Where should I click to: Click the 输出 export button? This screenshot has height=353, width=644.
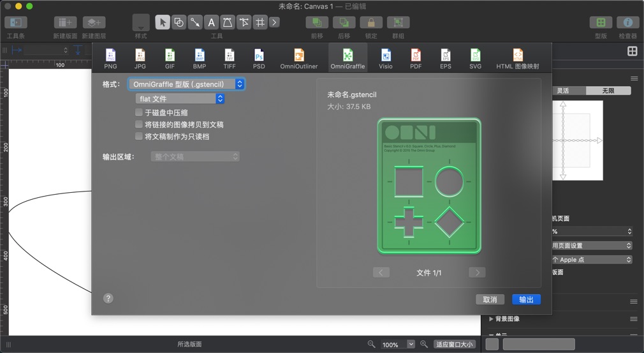pos(526,299)
